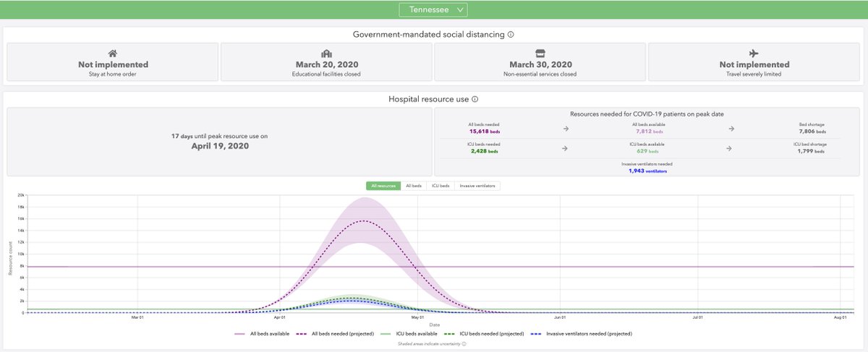868x352 pixels.
Task: Click the 17 days until peak resource use text
Action: (219, 136)
